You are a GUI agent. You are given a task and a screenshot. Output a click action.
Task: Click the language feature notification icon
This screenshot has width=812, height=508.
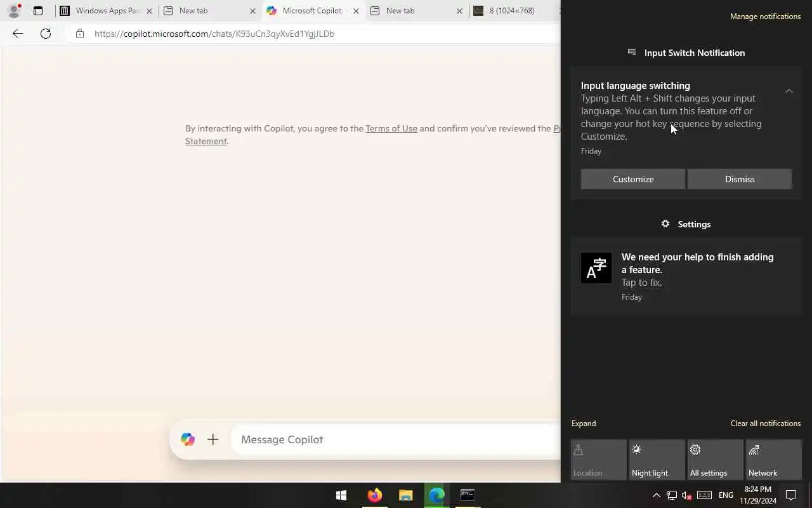click(596, 268)
